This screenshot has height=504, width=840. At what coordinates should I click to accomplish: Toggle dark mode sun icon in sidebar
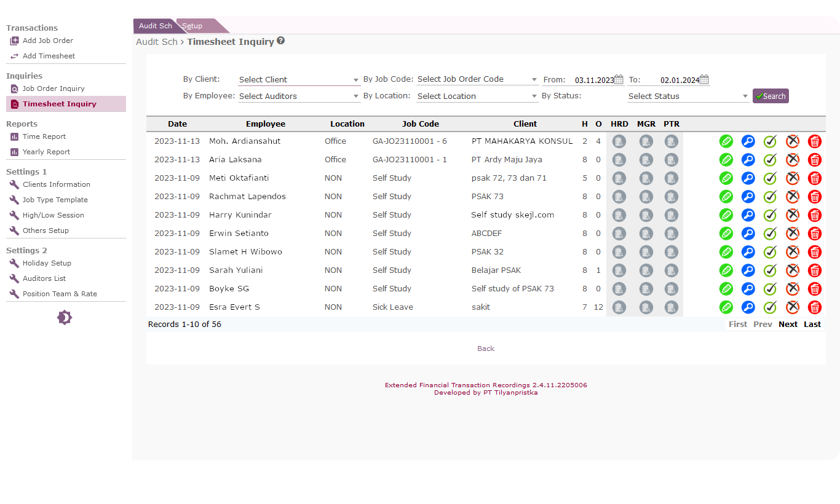coord(65,318)
